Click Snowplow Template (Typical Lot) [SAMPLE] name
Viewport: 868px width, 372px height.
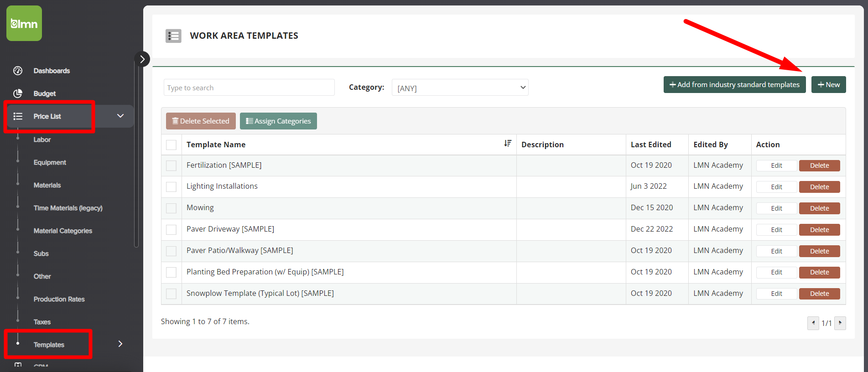(260, 293)
